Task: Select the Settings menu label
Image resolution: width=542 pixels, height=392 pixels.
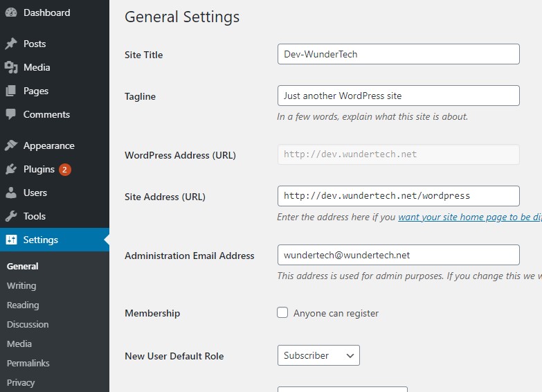Action: 40,240
